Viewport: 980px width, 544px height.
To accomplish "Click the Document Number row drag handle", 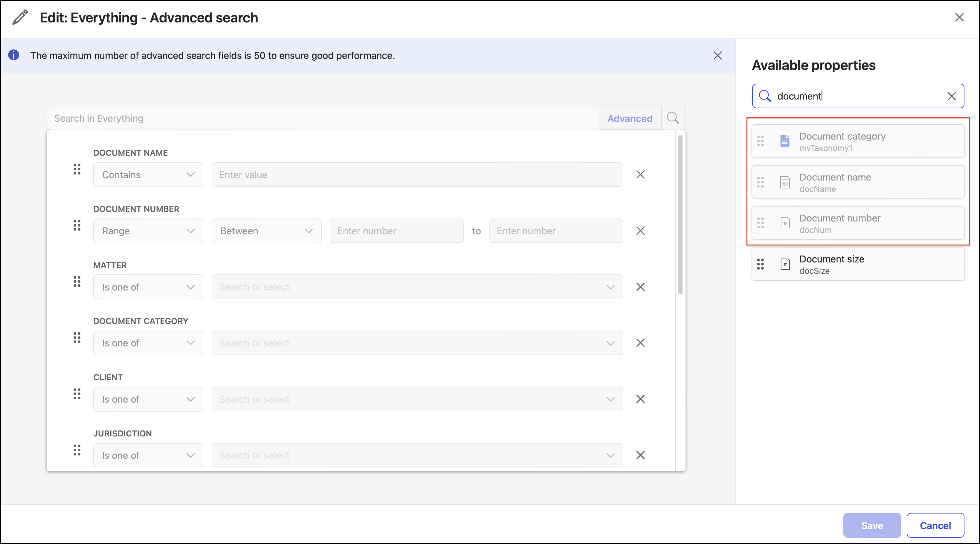I will [77, 225].
